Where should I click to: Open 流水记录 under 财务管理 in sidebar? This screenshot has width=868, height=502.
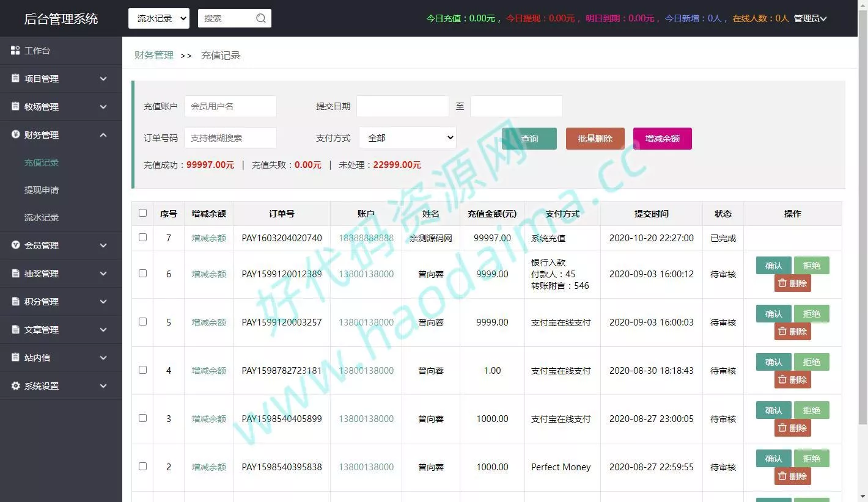pyautogui.click(x=42, y=217)
